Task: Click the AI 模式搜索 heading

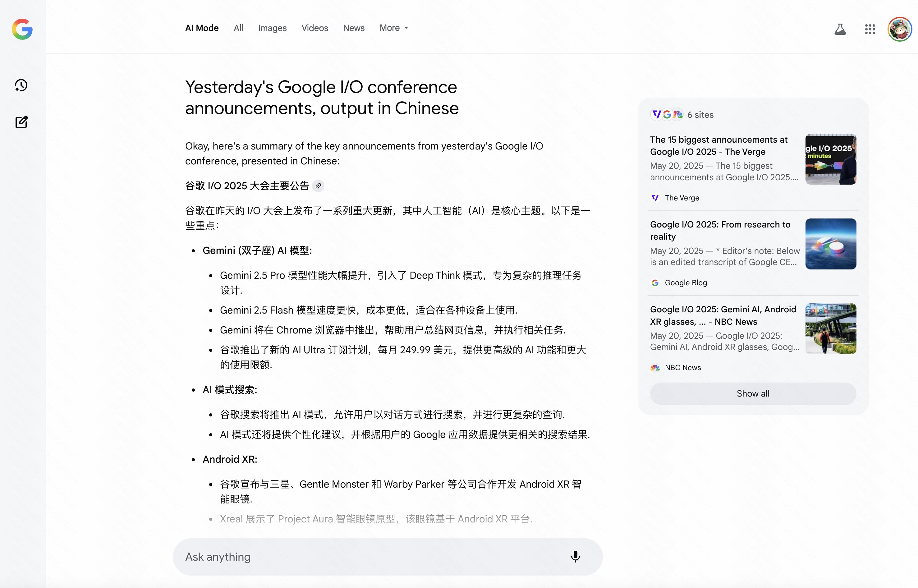Action: (x=230, y=390)
